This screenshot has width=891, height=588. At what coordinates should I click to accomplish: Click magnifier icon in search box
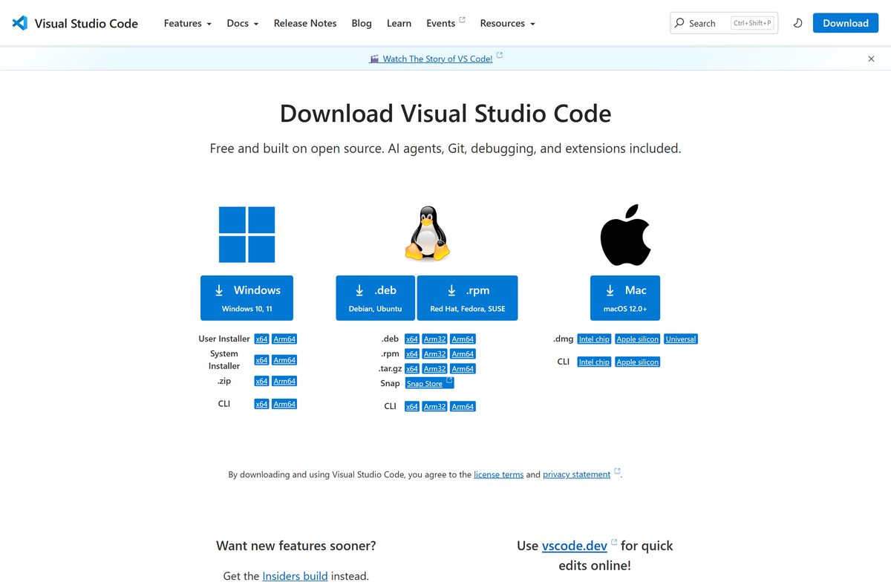click(679, 23)
